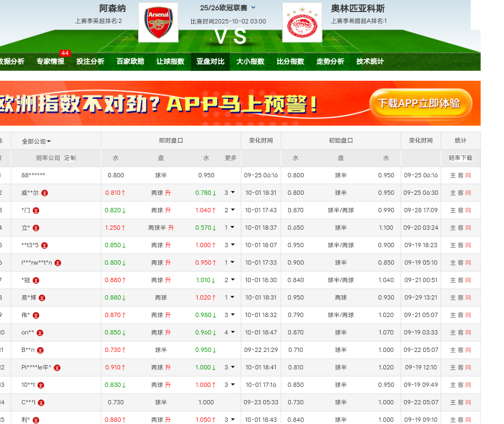Viewport: 504px width, 424px height.
Task: Click the 定制 customize link
Action: coord(70,158)
